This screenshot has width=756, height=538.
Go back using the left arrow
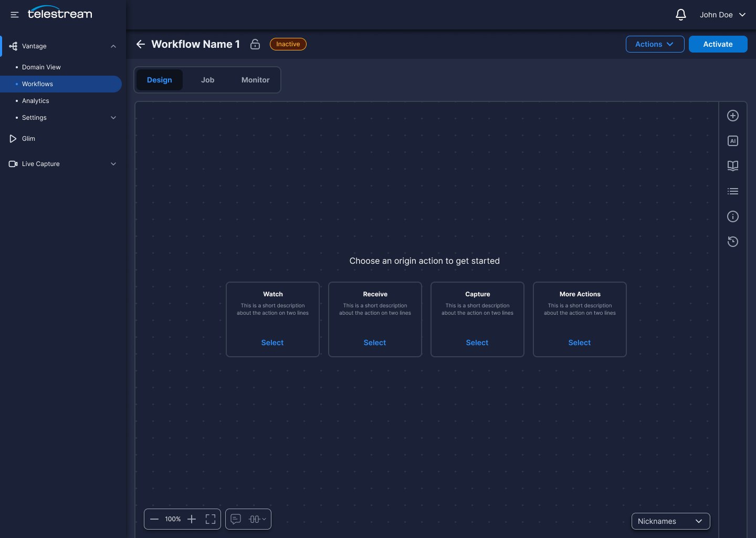[141, 44]
